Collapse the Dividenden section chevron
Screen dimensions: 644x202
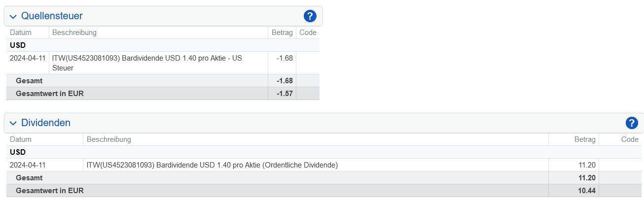(13, 124)
